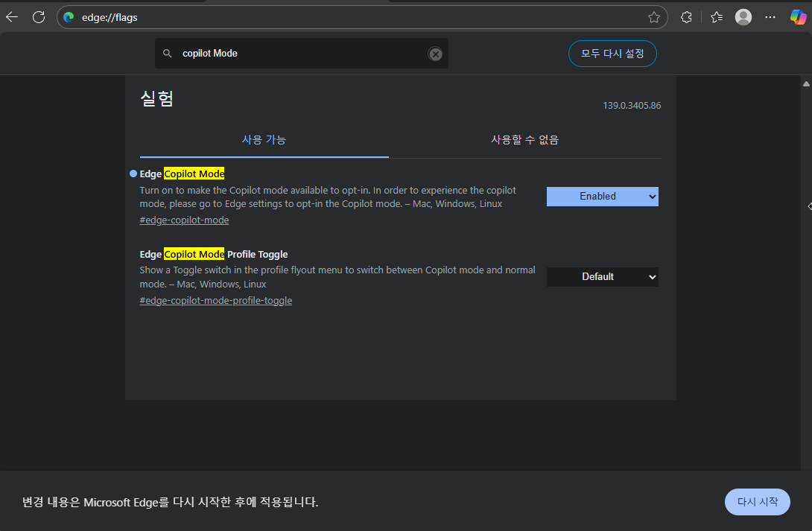Click the Edge Copilot Mode Profile Toggle title

coord(213,254)
